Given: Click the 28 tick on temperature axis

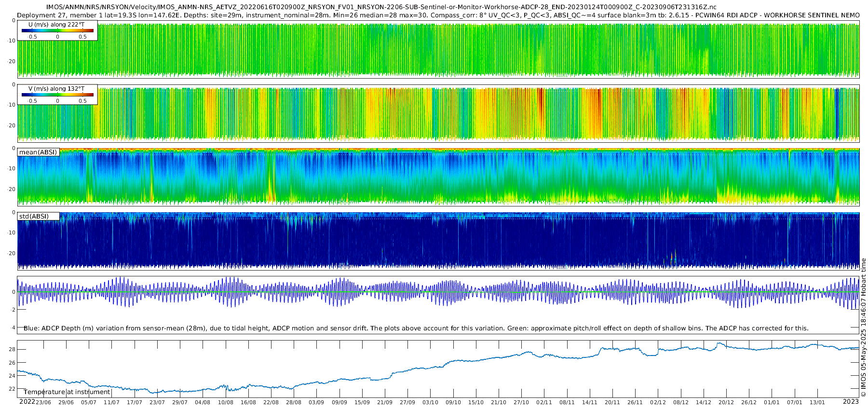Looking at the screenshot, I should click(x=12, y=349).
